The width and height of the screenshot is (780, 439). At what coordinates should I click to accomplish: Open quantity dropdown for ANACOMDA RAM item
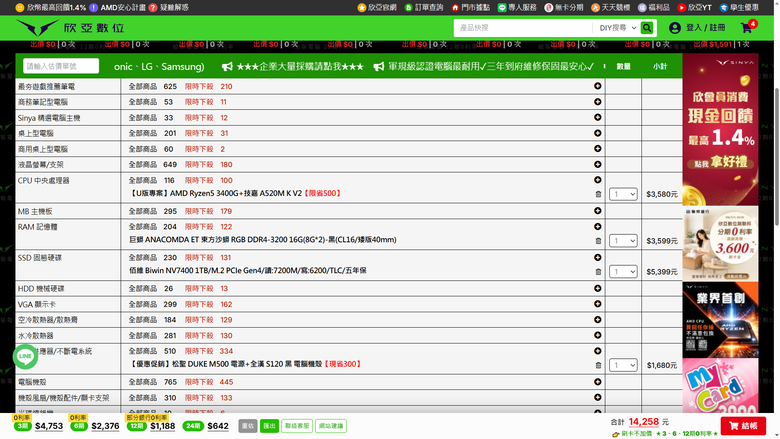623,241
